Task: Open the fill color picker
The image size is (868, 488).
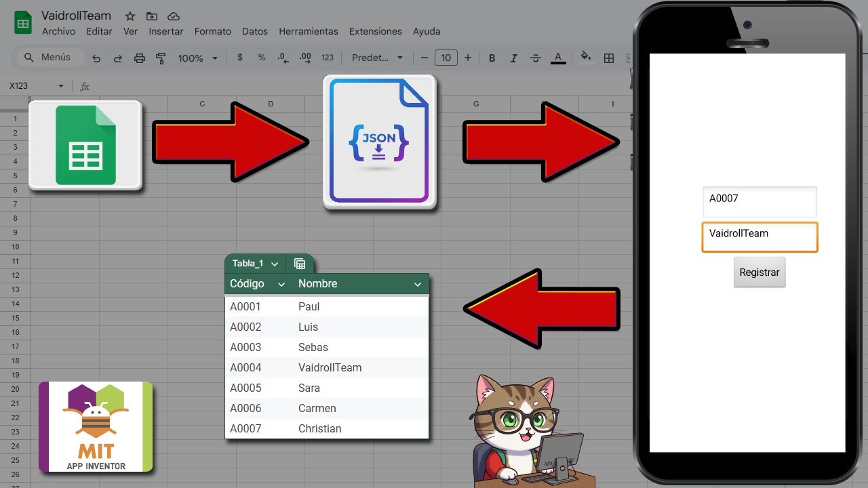Action: [587, 58]
